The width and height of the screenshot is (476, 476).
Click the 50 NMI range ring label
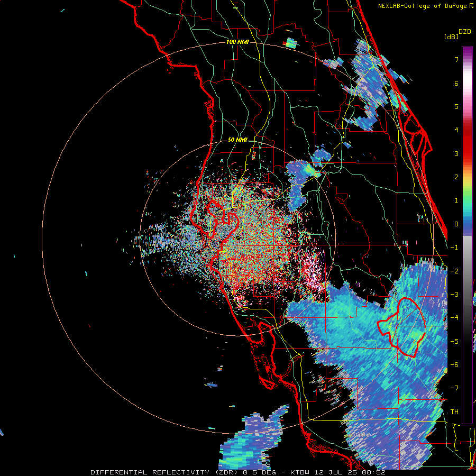[237, 140]
